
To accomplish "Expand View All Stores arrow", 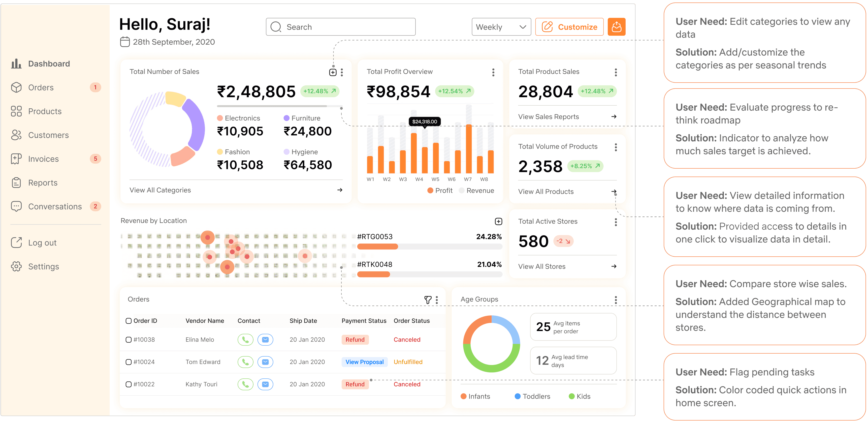I will coord(613,266).
